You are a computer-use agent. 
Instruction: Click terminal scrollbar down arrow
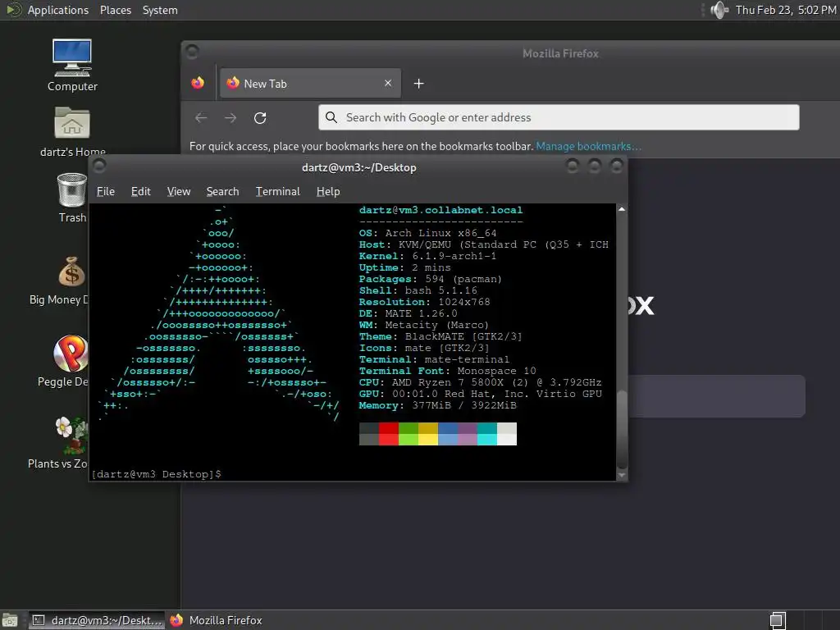(622, 475)
